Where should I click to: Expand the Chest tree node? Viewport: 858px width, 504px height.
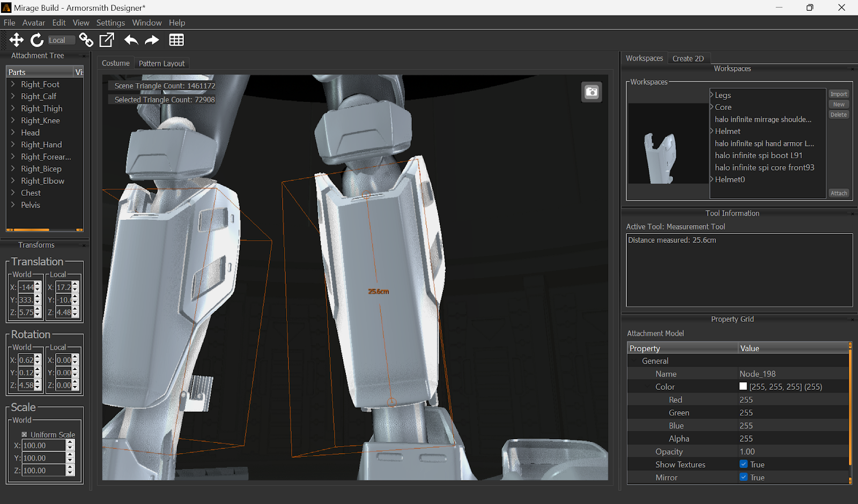coord(13,192)
